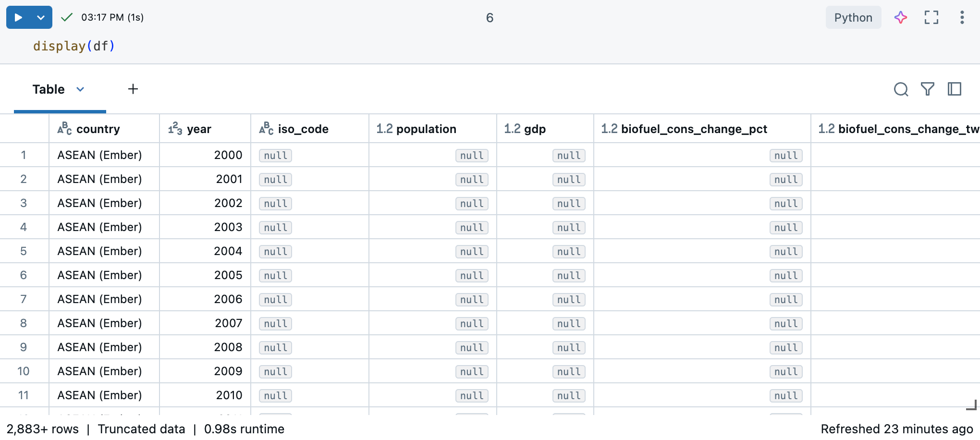
Task: Open the table search icon
Action: coord(901,89)
